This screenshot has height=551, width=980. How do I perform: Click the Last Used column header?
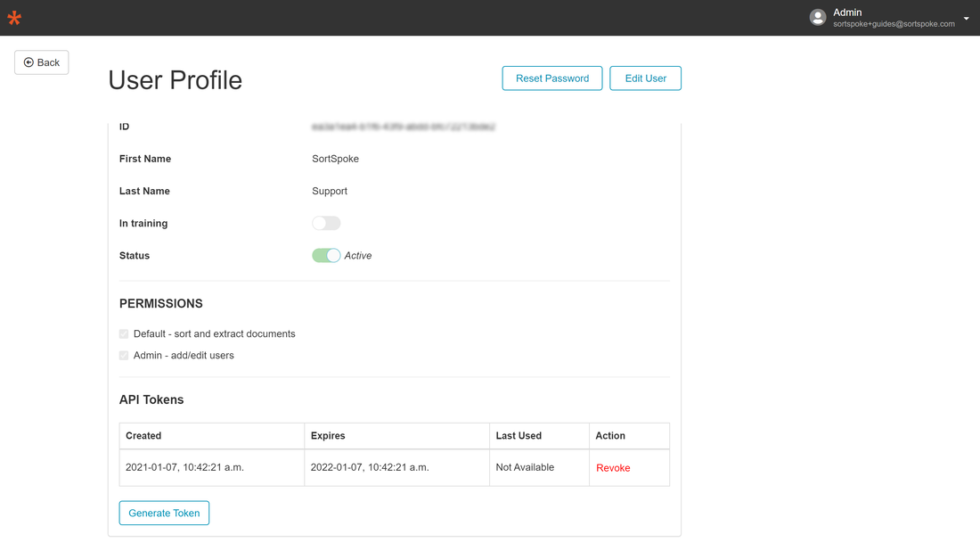pyautogui.click(x=539, y=436)
